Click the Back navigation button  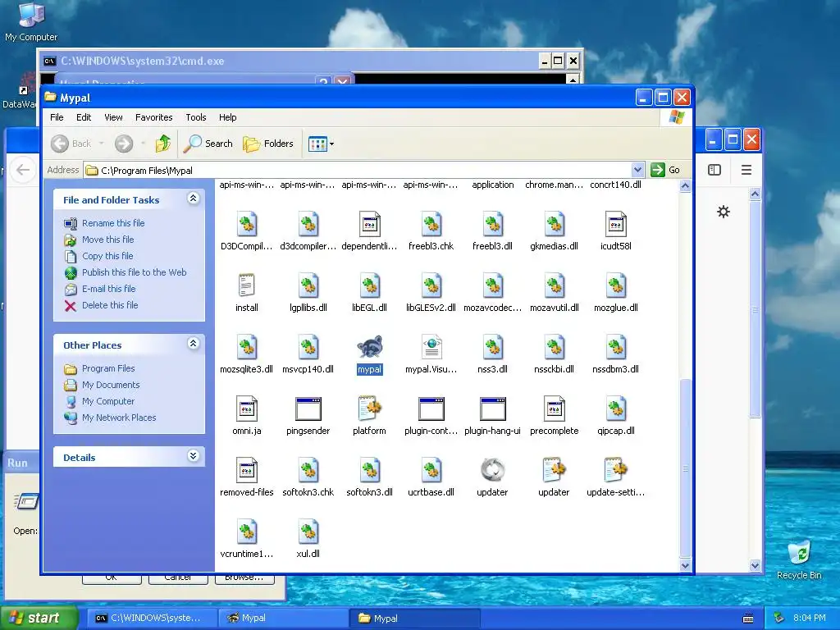click(71, 144)
